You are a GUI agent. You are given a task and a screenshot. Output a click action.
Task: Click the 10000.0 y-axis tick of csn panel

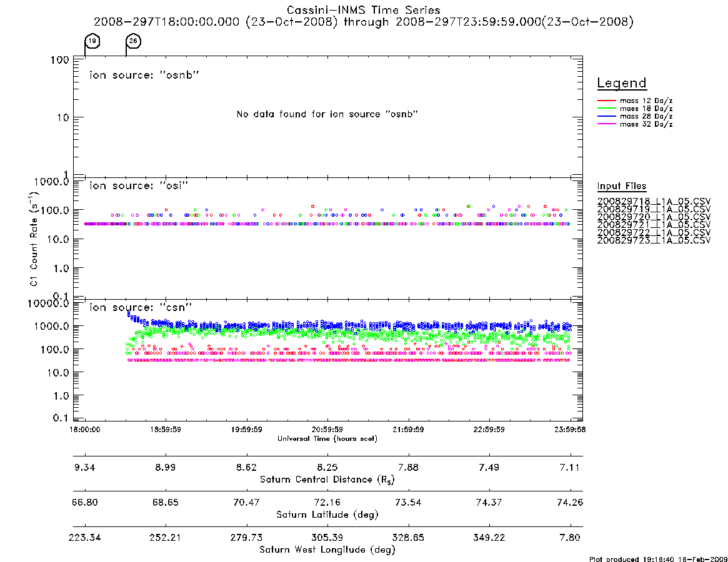48,303
